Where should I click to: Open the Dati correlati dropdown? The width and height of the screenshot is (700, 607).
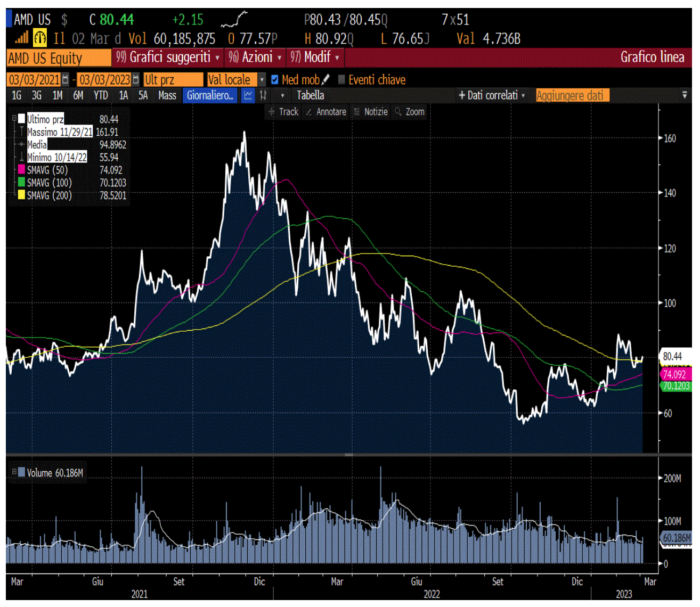(492, 96)
